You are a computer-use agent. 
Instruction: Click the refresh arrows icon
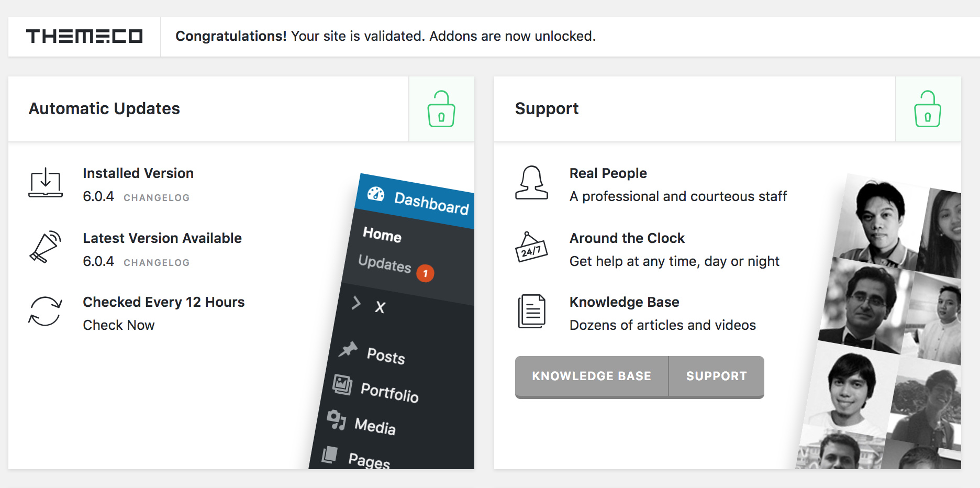coord(46,312)
